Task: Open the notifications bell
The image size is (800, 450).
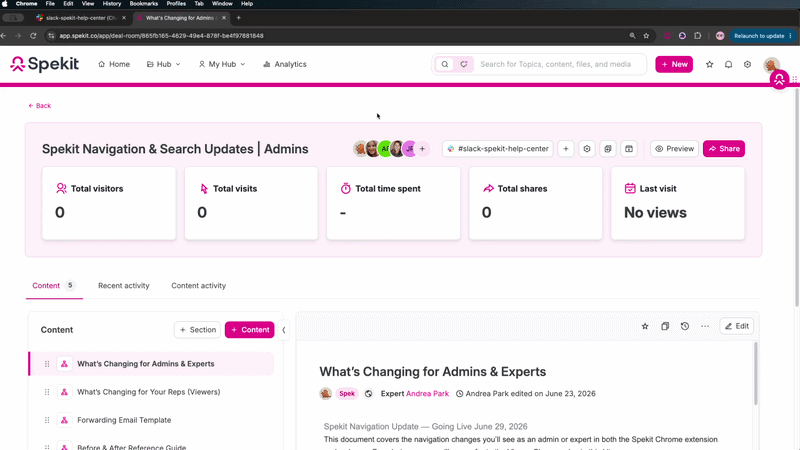Action: pos(728,64)
